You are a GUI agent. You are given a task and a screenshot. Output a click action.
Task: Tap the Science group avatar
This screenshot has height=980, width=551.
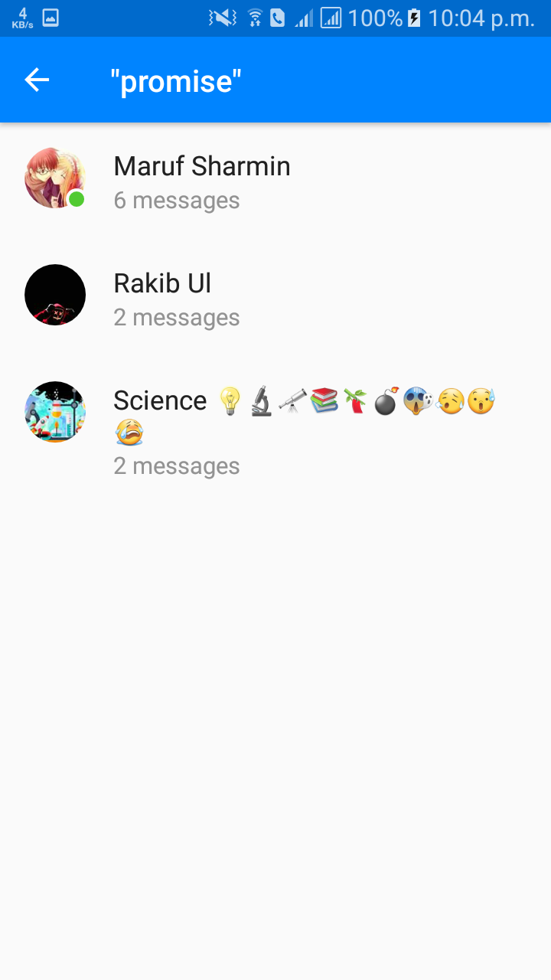pyautogui.click(x=55, y=412)
